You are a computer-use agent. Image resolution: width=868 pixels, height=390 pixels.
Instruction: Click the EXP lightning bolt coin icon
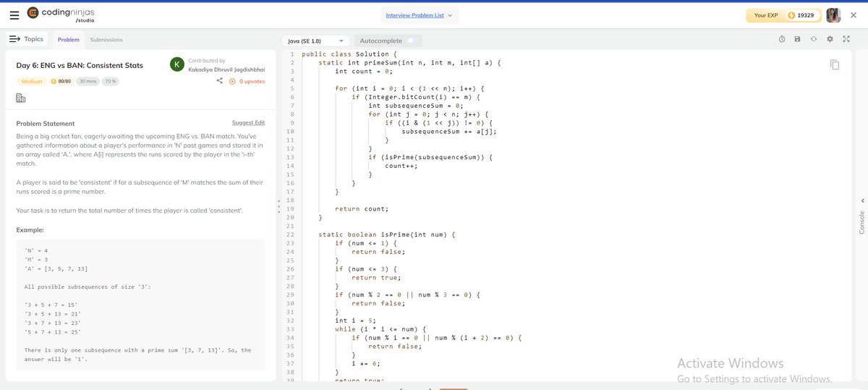791,15
